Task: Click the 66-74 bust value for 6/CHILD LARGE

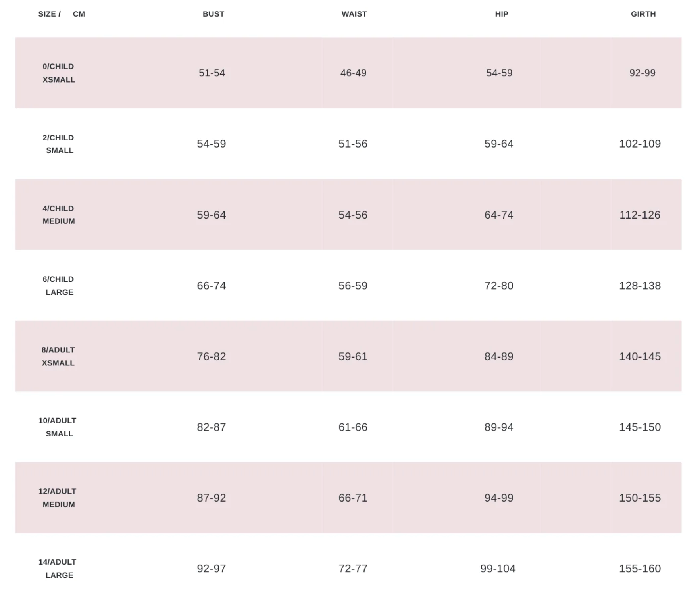Action: tap(212, 286)
